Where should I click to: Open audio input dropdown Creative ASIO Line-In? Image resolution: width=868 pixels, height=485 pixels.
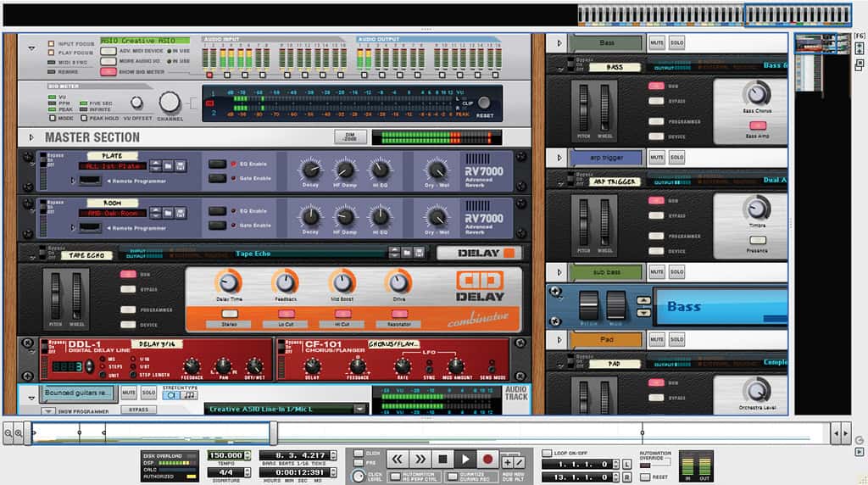(360, 410)
